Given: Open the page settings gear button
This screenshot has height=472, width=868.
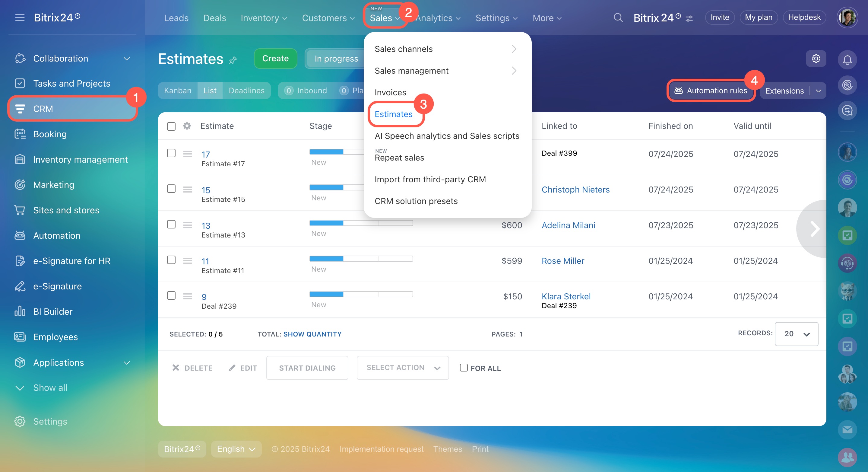Looking at the screenshot, I should tap(816, 59).
